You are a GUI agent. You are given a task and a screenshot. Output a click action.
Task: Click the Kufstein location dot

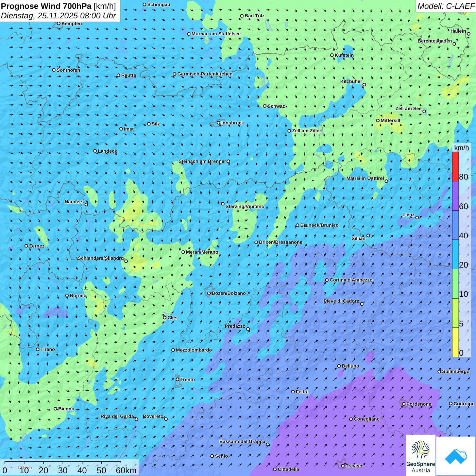[332, 55]
